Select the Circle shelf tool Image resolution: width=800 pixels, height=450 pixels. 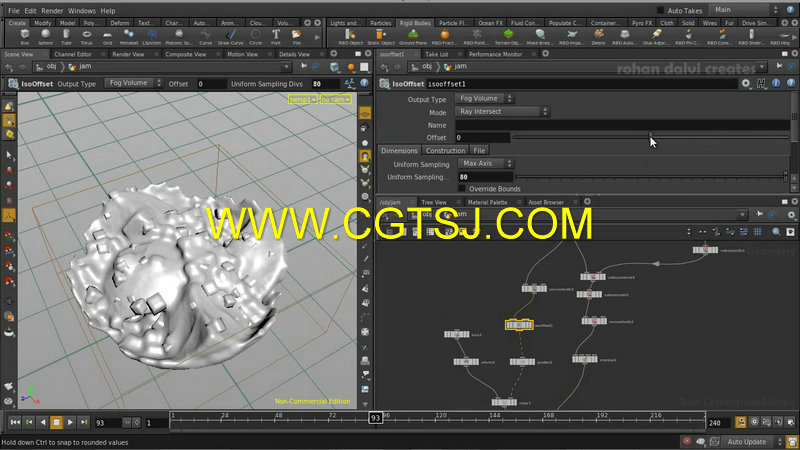(x=256, y=37)
